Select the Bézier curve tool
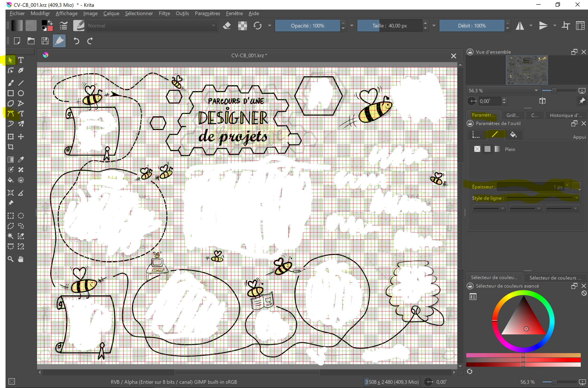 (x=10, y=113)
